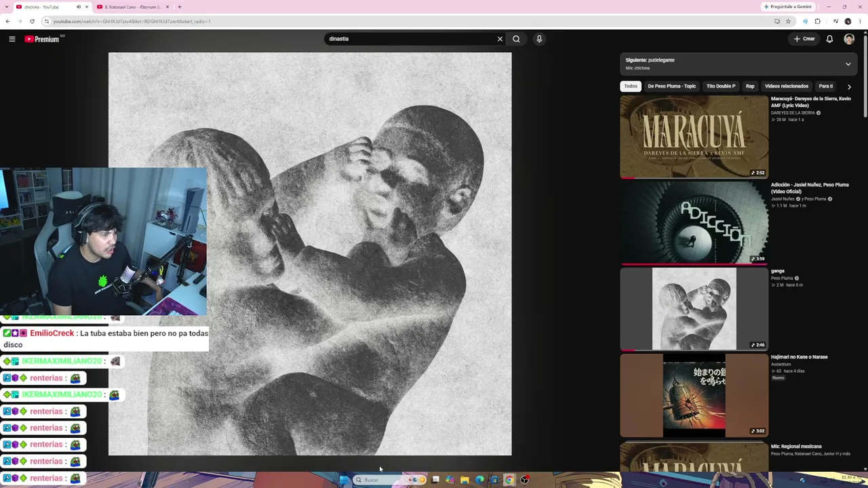Open the ganga video title
This screenshot has width=868, height=488.
778,271
